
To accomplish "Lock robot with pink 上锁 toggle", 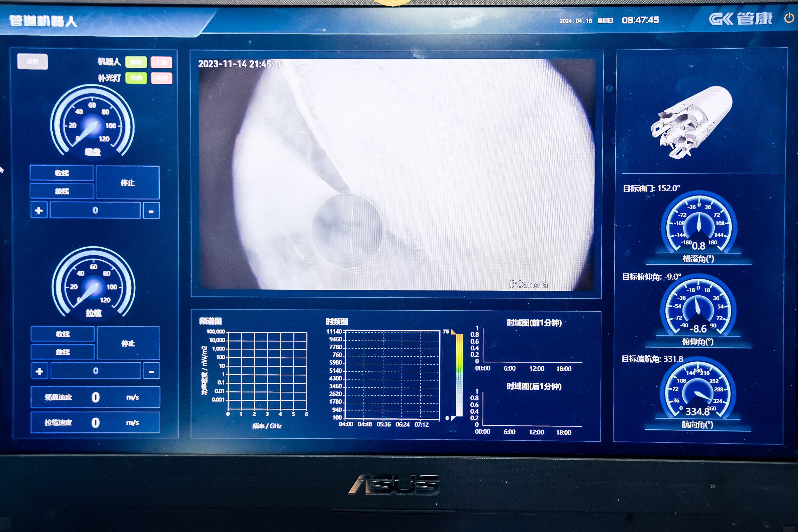I will click(161, 62).
